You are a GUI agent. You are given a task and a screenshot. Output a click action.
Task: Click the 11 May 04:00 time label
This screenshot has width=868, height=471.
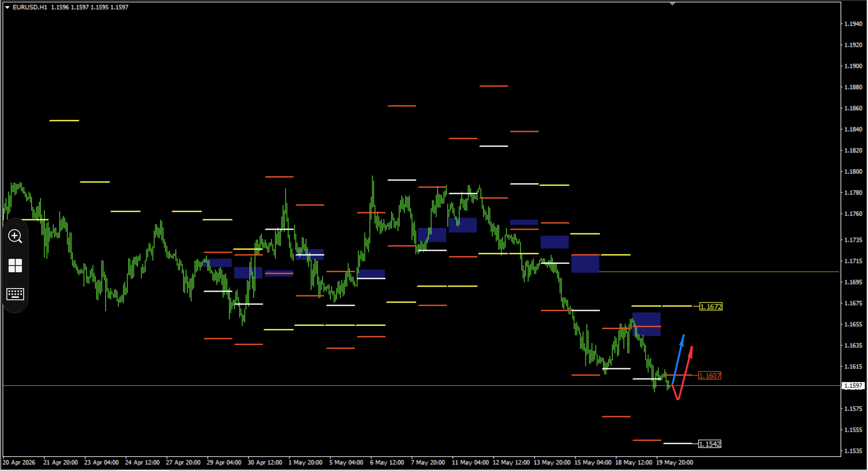coord(470,462)
